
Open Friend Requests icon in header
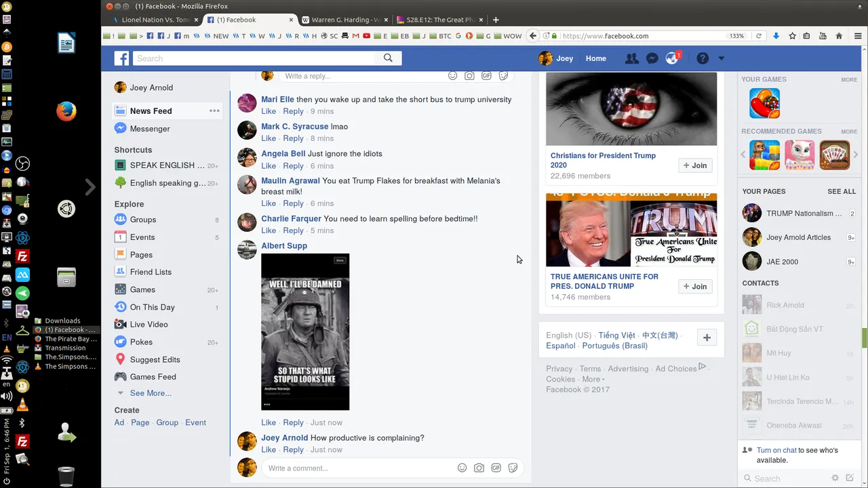[631, 58]
